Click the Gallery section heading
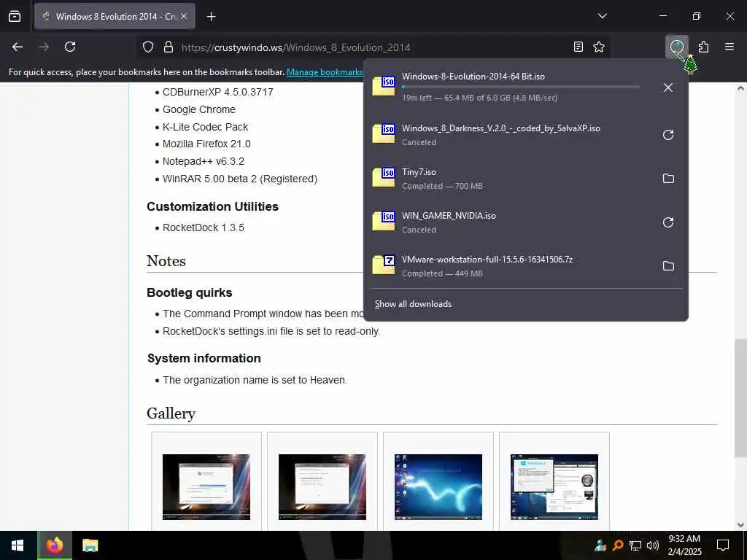This screenshot has width=747, height=560. (x=171, y=413)
